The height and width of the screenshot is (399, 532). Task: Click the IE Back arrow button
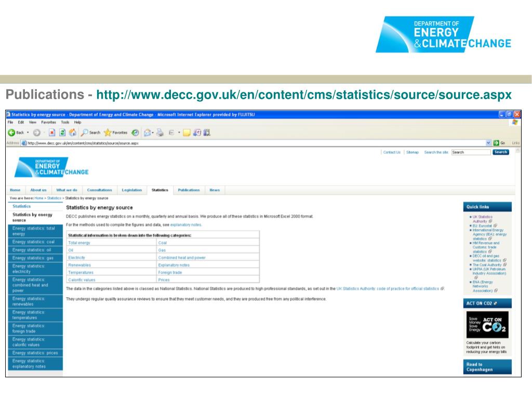pyautogui.click(x=11, y=132)
